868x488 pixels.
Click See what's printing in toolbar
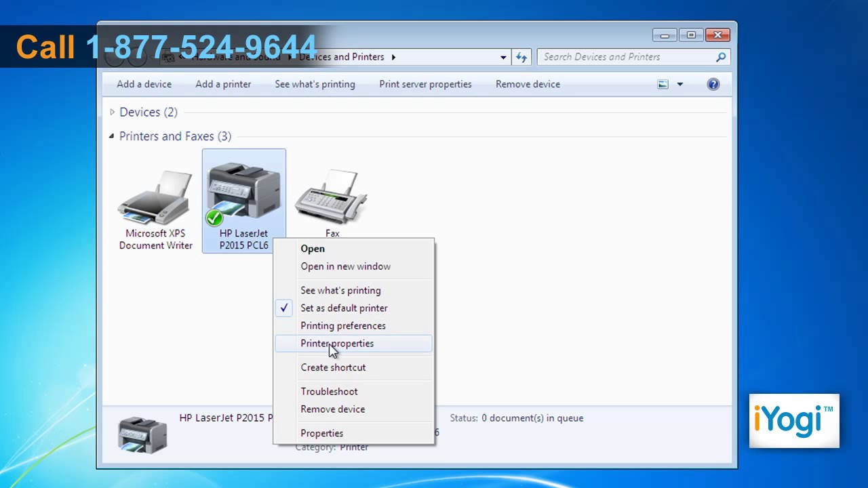pyautogui.click(x=315, y=84)
